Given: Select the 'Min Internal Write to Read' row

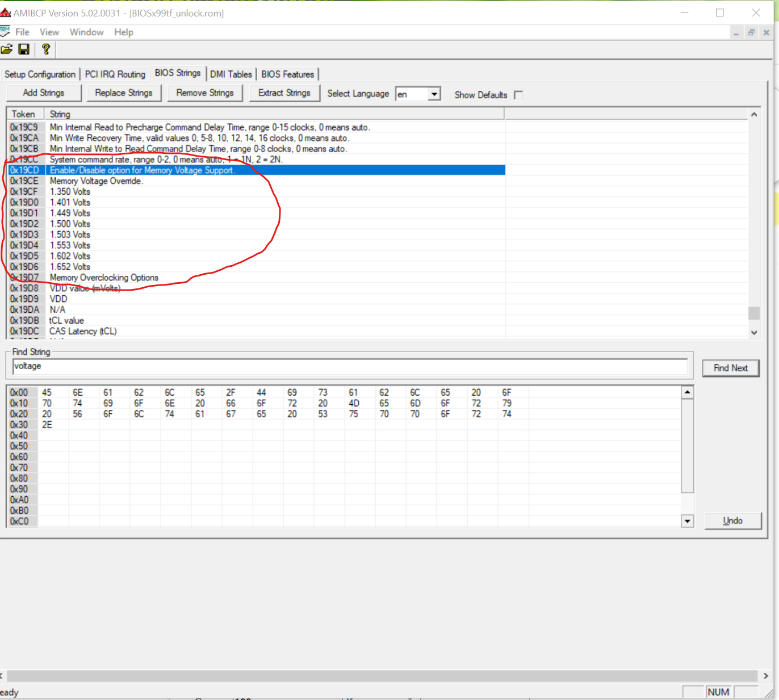Looking at the screenshot, I should pos(257,149).
